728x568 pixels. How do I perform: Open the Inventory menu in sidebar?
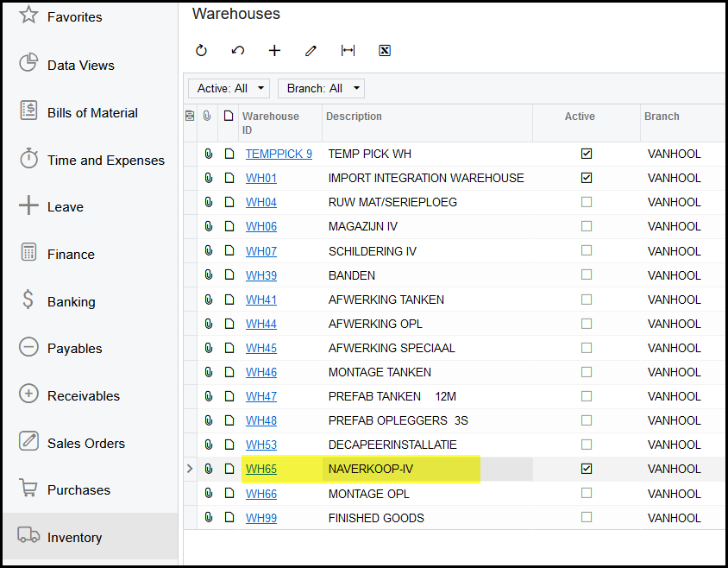[74, 537]
